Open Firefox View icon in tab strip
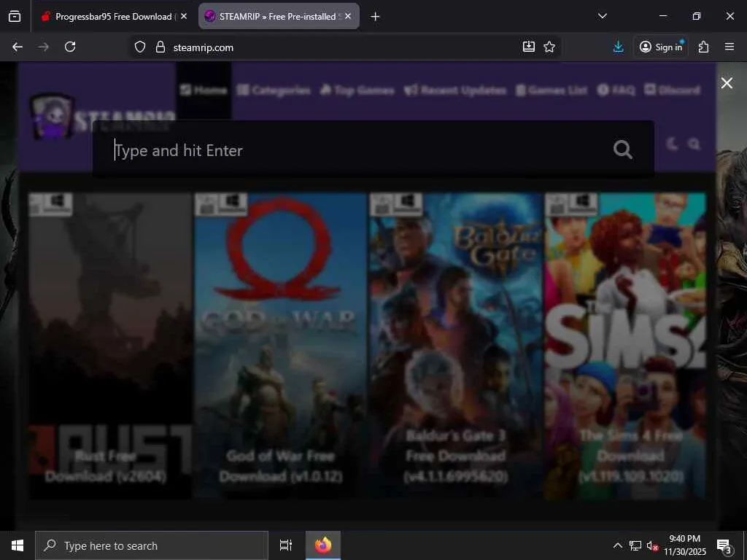 (x=15, y=17)
